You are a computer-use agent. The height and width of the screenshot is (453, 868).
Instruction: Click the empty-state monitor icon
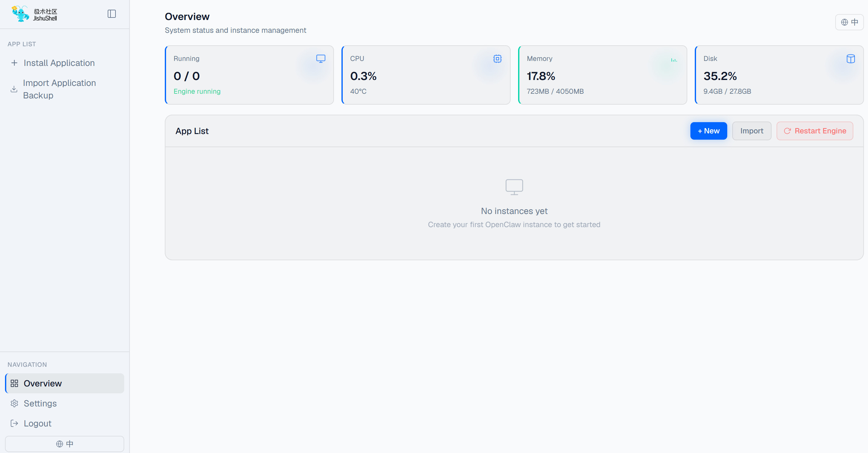click(514, 187)
